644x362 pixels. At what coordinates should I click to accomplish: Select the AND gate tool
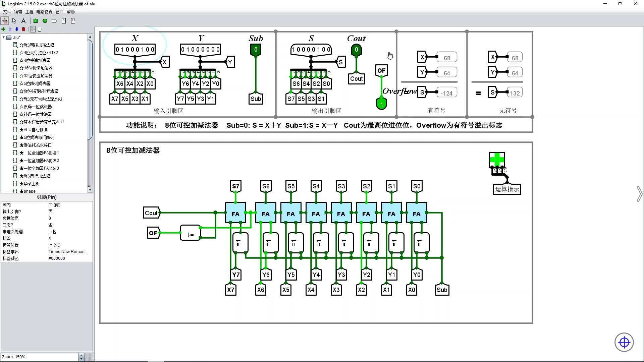[63, 21]
